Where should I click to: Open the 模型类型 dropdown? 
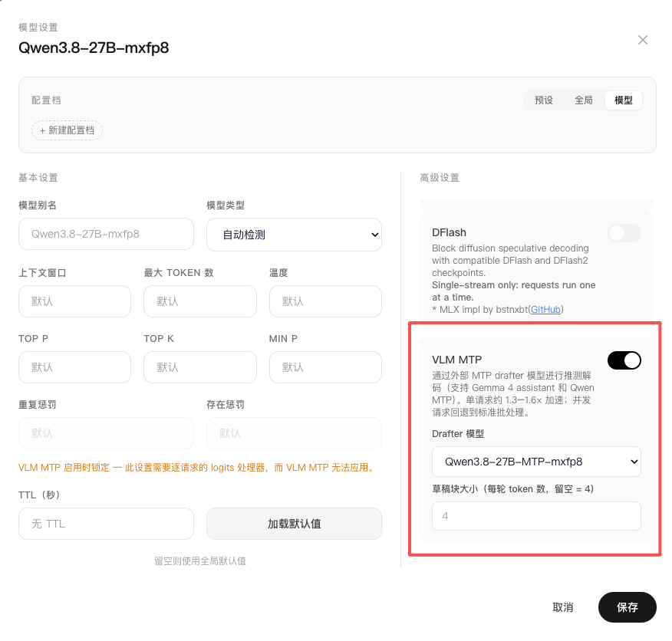tap(294, 235)
